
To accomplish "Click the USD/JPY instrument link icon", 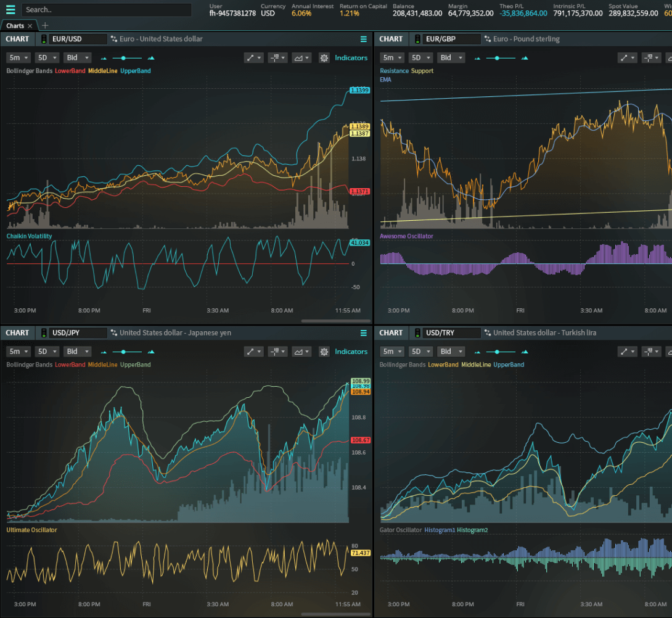I will tap(113, 333).
